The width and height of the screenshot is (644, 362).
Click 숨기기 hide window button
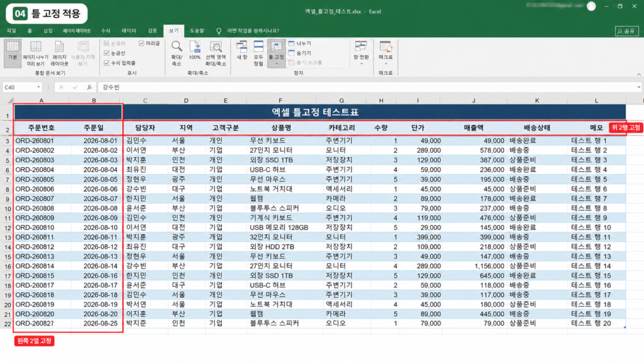point(300,53)
